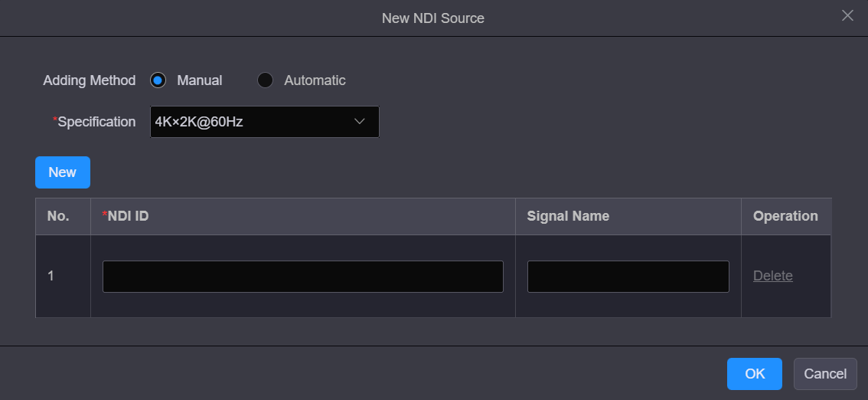Click the row number 1 cell
The image size is (868, 400).
(x=63, y=277)
